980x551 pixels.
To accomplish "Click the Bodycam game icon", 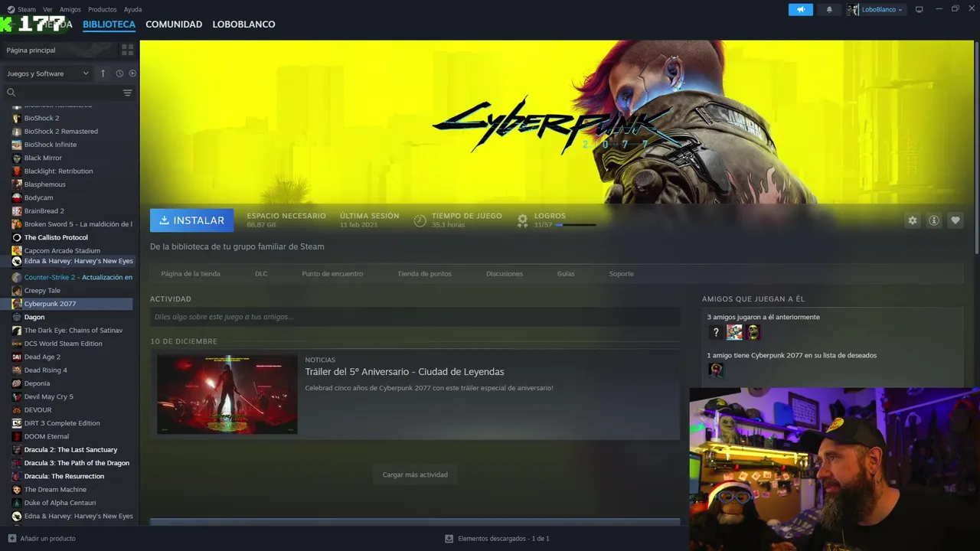I will point(17,197).
